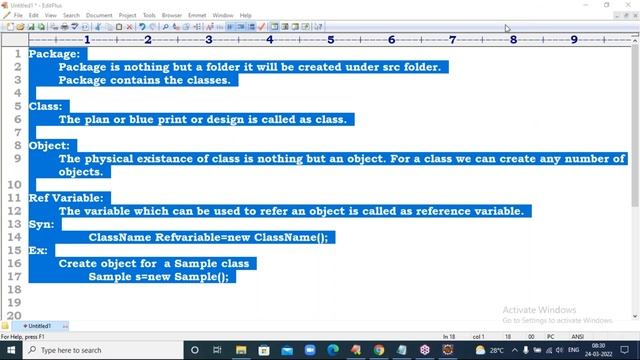
Task: Open the File menu
Action: click(18, 15)
